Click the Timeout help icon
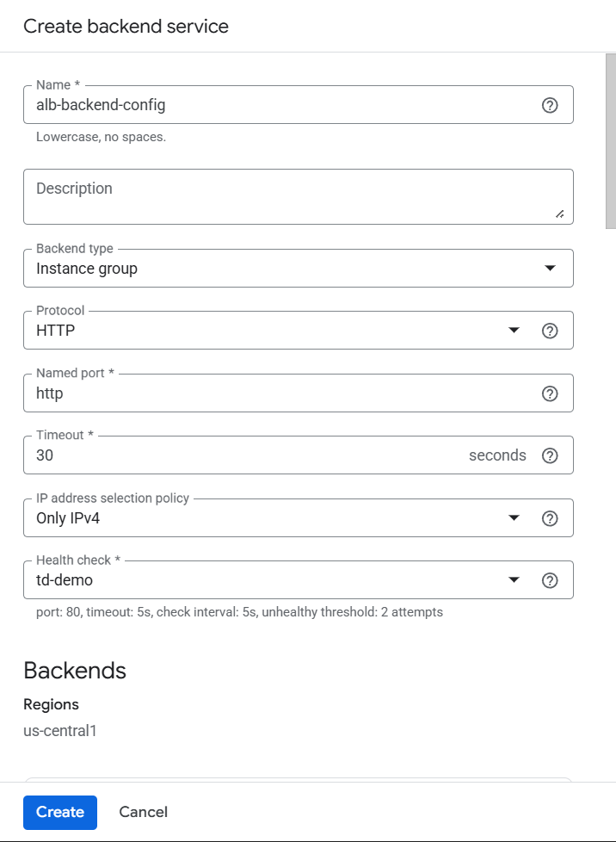616x842 pixels. click(x=550, y=455)
